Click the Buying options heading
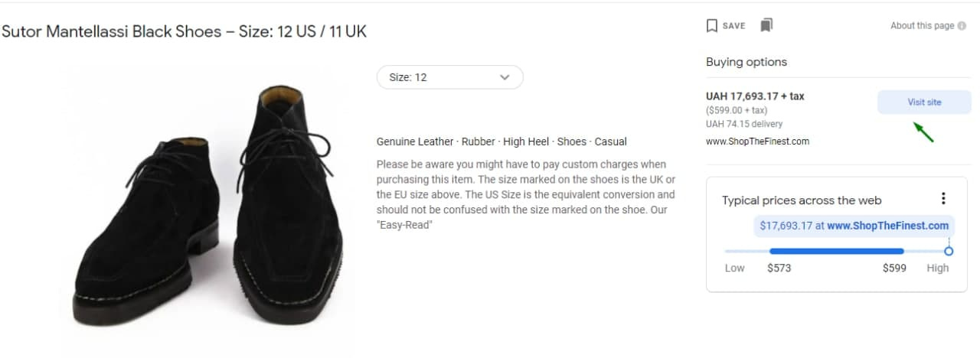Screen dimensions: 980x358 746,62
